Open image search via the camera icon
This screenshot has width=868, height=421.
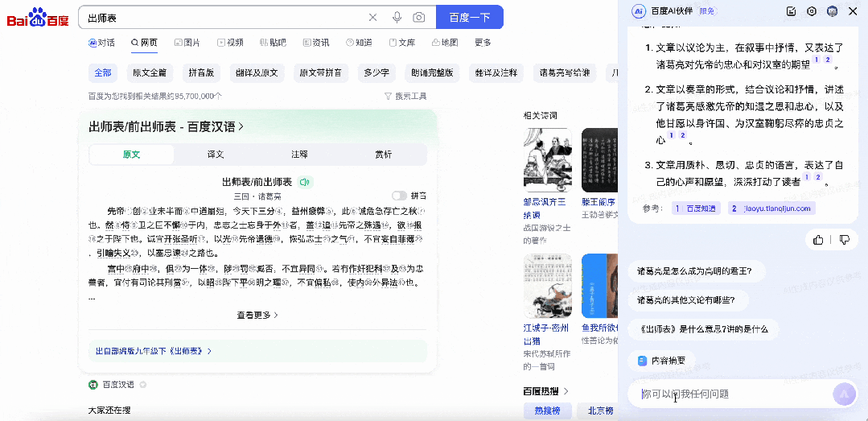coord(419,18)
